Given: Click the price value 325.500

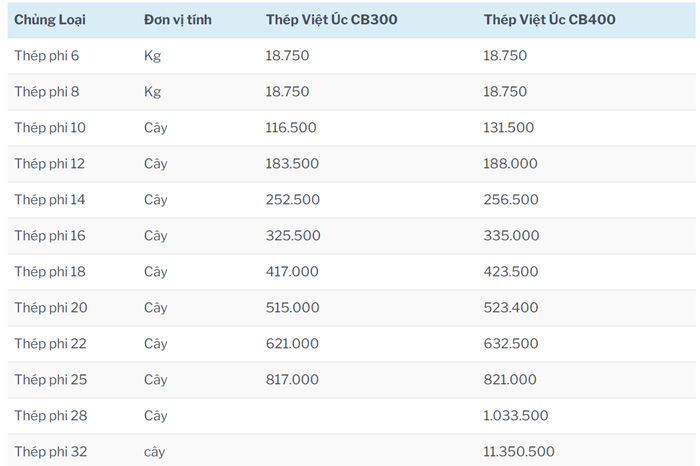Looking at the screenshot, I should coord(293,236).
